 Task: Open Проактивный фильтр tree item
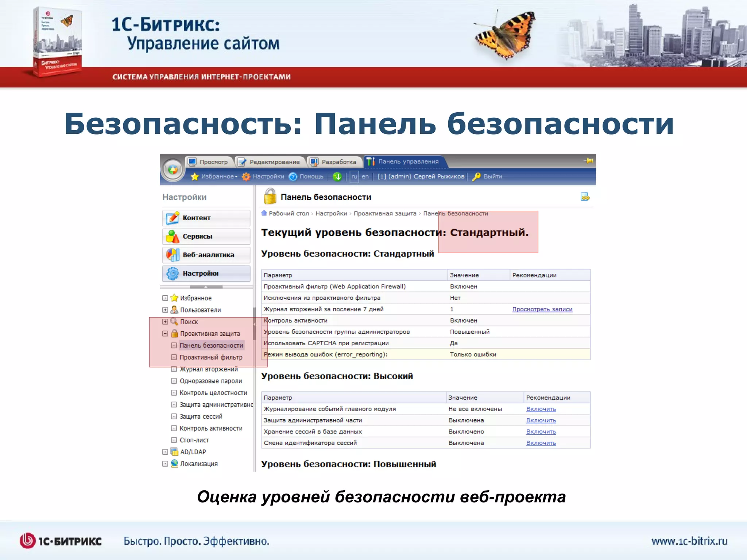(211, 357)
